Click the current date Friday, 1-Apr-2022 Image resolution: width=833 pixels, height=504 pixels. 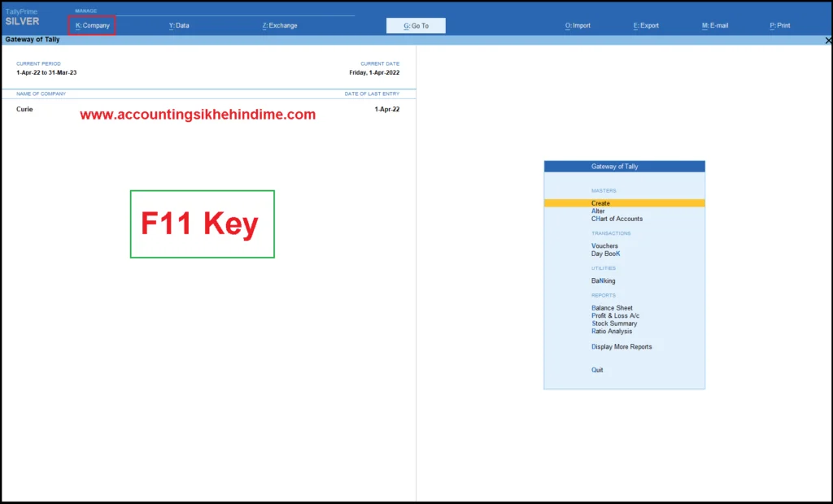[x=374, y=73]
